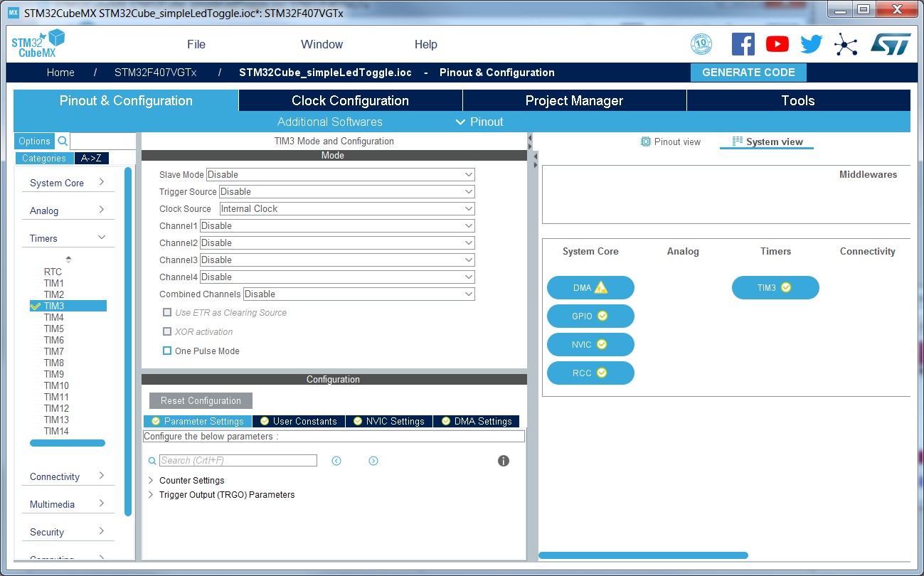The width and height of the screenshot is (924, 576).
Task: Switch to Clock Configuration tab
Action: pyautogui.click(x=350, y=100)
